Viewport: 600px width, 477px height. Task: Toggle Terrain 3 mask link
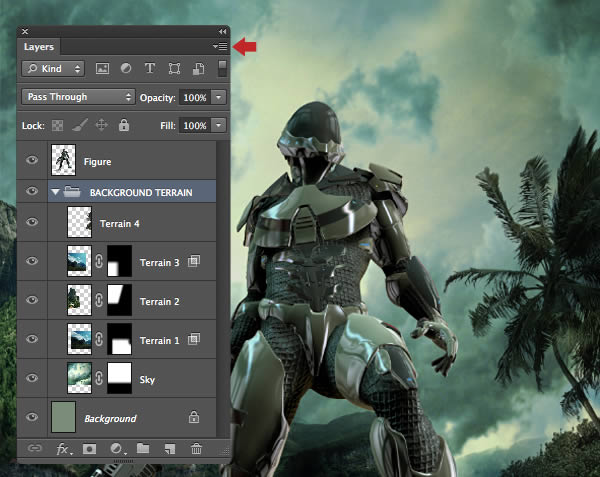click(99, 261)
